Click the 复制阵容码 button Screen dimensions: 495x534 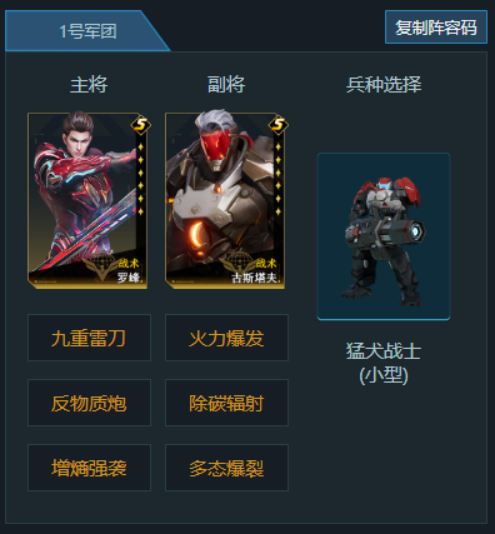tap(436, 27)
